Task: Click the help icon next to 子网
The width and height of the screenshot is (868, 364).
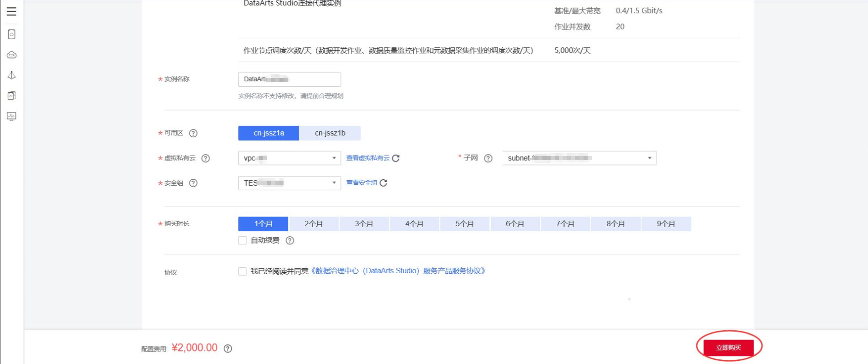Action: (x=488, y=158)
